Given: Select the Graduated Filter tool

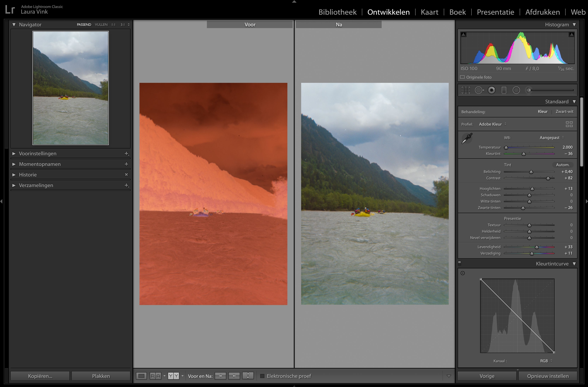Looking at the screenshot, I should (503, 90).
